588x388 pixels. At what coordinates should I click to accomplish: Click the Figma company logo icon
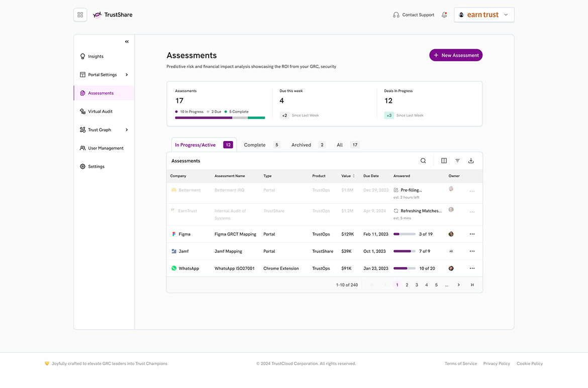(x=174, y=234)
